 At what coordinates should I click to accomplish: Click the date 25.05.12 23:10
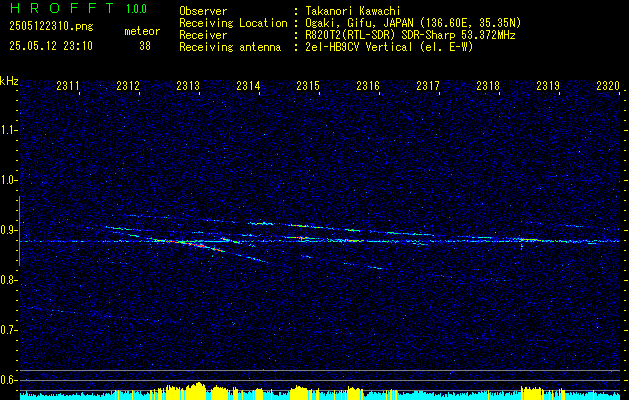click(x=51, y=46)
